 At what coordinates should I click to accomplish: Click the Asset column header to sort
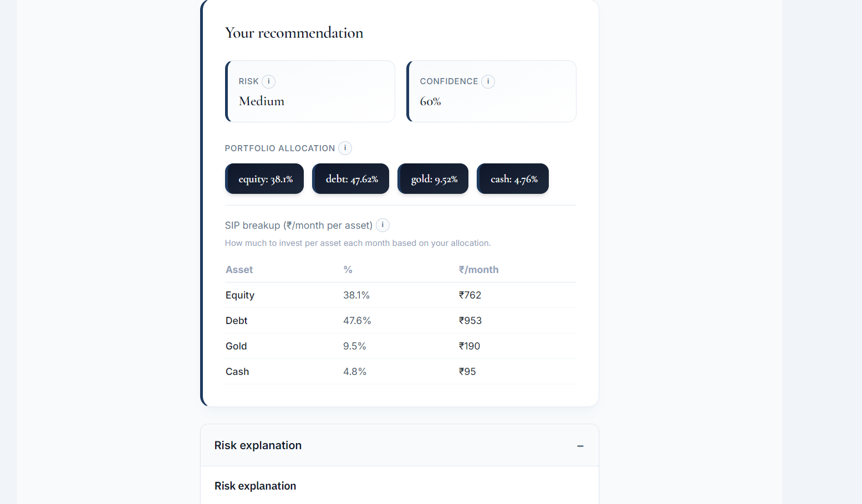pyautogui.click(x=239, y=270)
